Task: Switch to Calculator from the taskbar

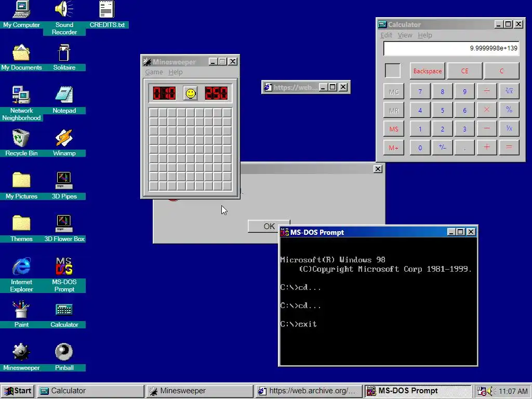Action: 90,391
